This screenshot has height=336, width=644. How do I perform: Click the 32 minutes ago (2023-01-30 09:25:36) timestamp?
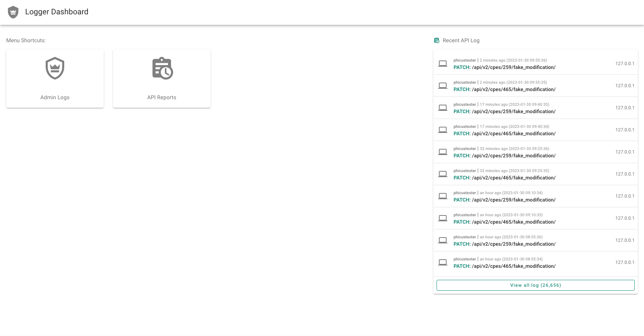[514, 149]
